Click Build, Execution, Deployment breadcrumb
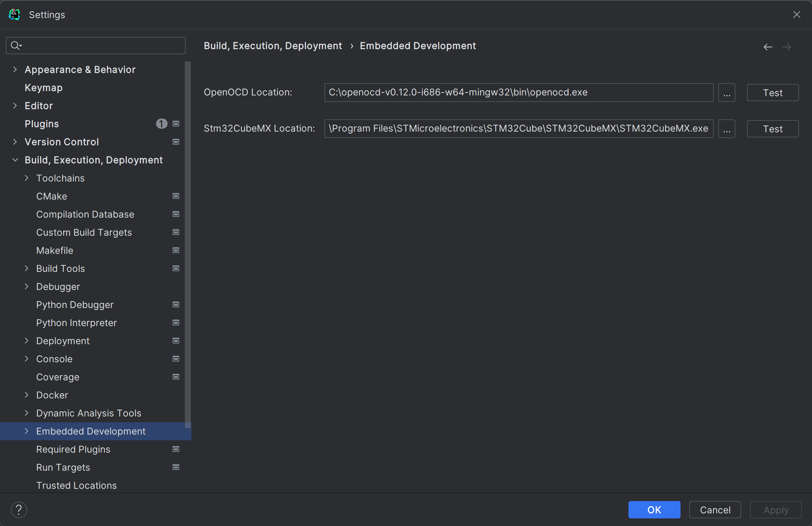This screenshot has width=812, height=526. tap(273, 46)
